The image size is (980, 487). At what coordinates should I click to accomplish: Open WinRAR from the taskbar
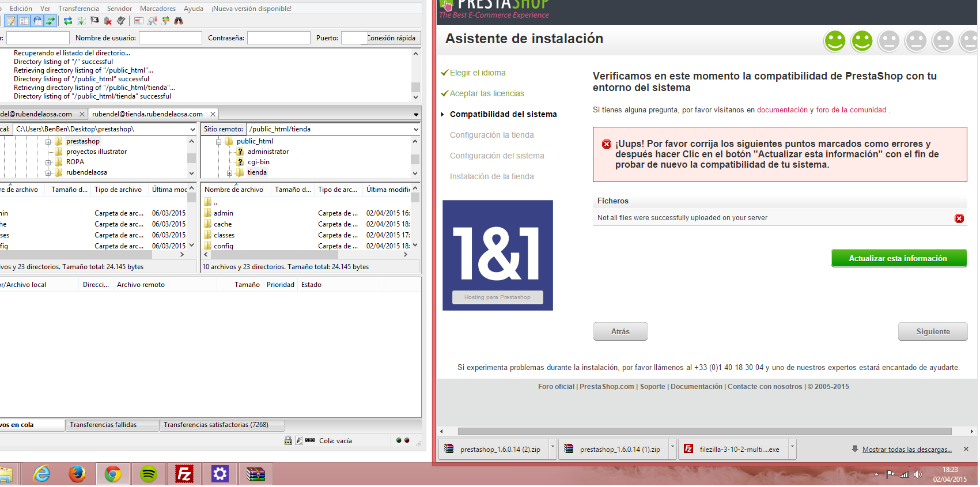click(x=256, y=474)
